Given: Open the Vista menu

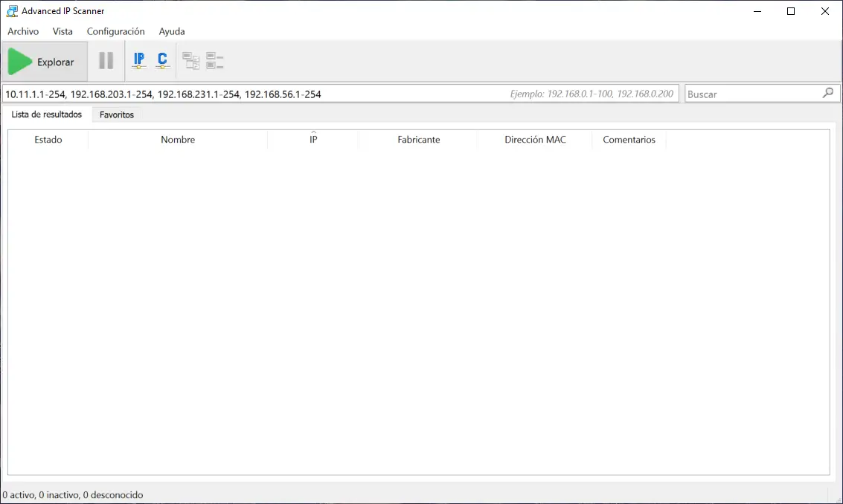Looking at the screenshot, I should [62, 31].
